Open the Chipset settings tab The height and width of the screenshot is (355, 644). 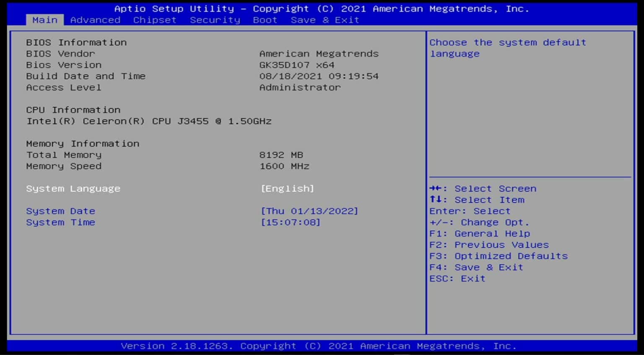tap(154, 20)
